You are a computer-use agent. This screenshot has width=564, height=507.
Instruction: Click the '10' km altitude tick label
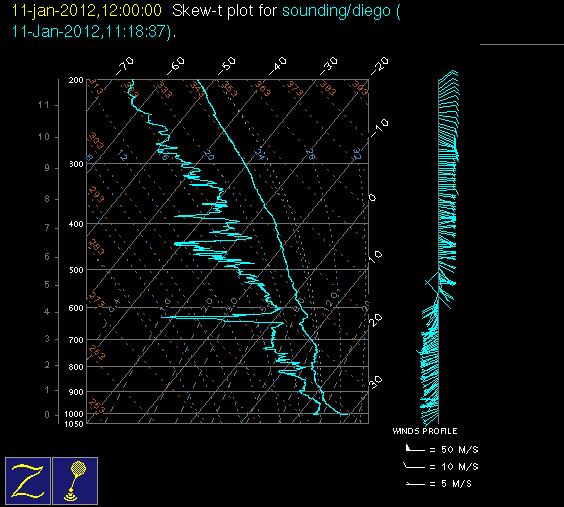point(44,137)
